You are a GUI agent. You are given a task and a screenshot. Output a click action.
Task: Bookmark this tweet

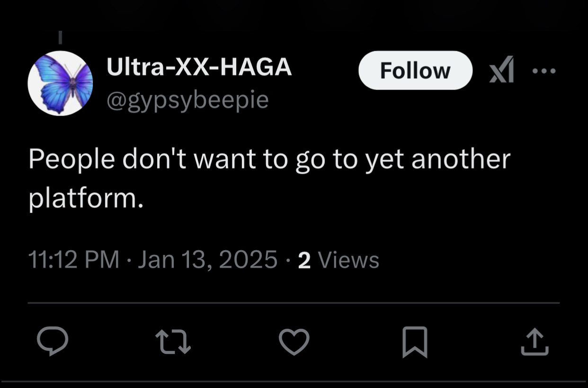click(415, 342)
